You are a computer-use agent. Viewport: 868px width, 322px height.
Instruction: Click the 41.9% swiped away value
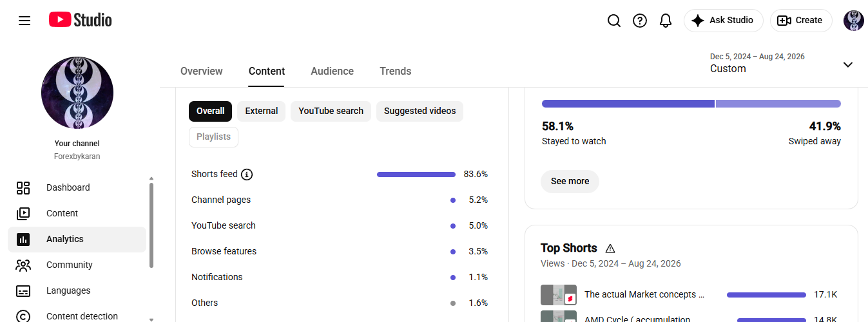(825, 126)
